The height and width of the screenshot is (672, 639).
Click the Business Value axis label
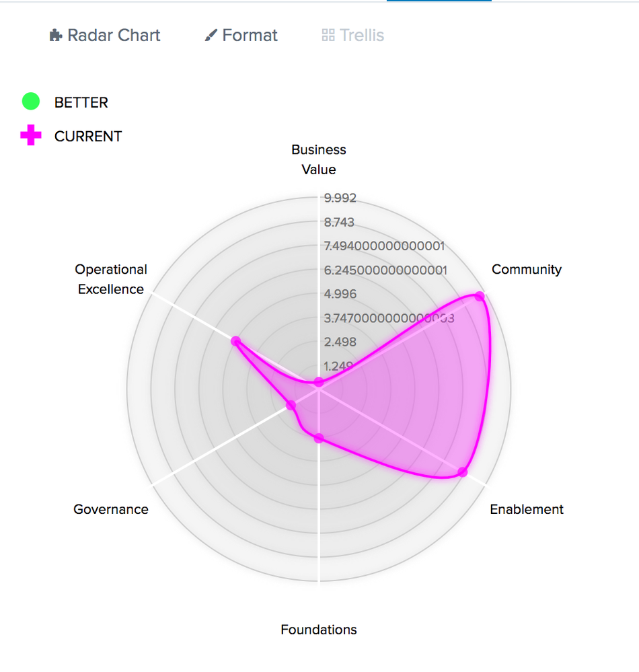pos(319,159)
